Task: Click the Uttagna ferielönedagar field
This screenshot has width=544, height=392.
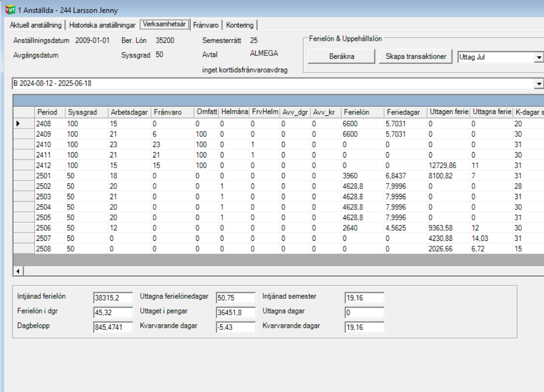Action: (235, 298)
